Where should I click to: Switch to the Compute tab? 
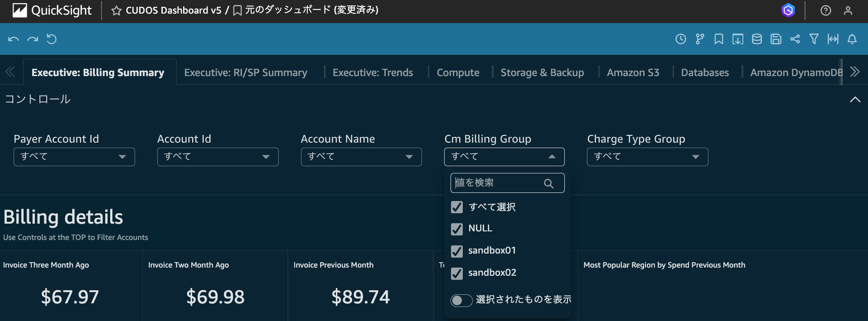click(x=458, y=72)
